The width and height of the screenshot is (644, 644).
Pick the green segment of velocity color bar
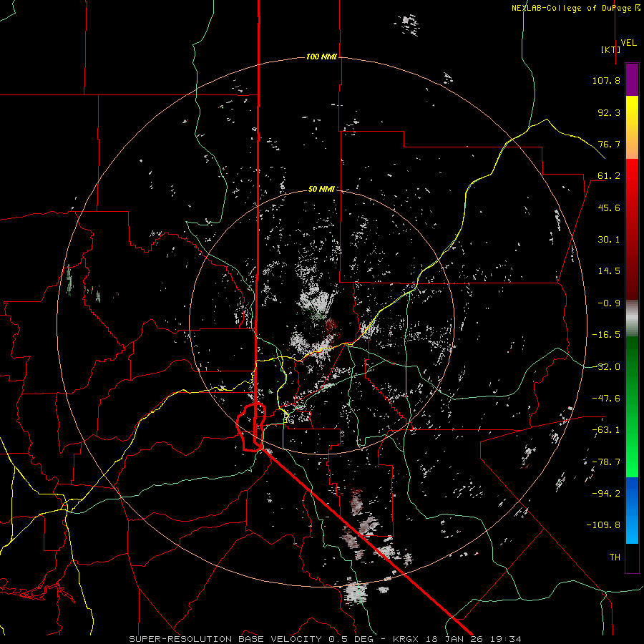(632, 406)
